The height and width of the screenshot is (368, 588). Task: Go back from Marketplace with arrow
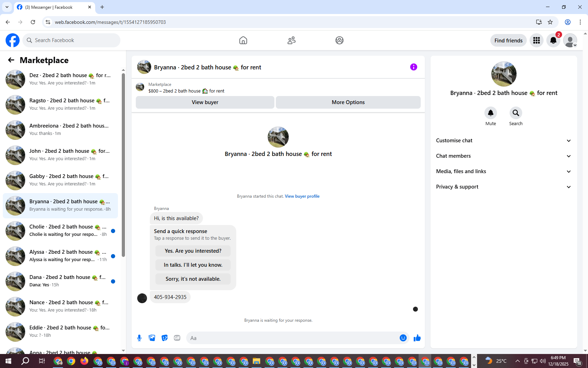[x=11, y=60]
